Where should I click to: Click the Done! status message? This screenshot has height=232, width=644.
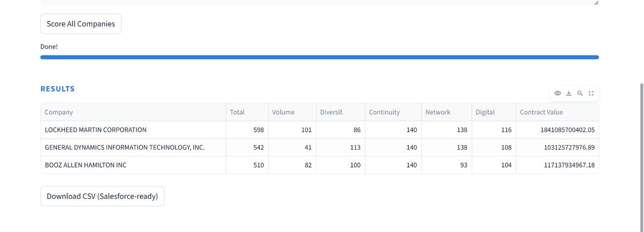tap(49, 47)
